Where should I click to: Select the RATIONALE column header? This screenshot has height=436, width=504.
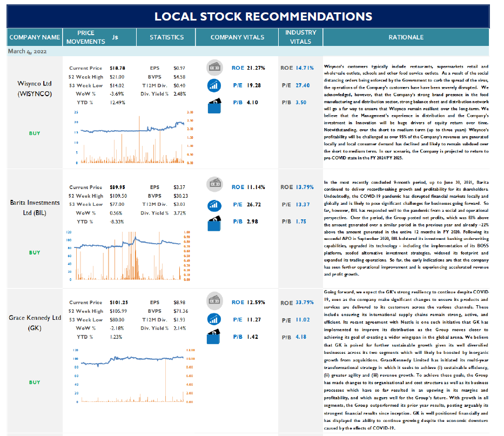[406, 37]
